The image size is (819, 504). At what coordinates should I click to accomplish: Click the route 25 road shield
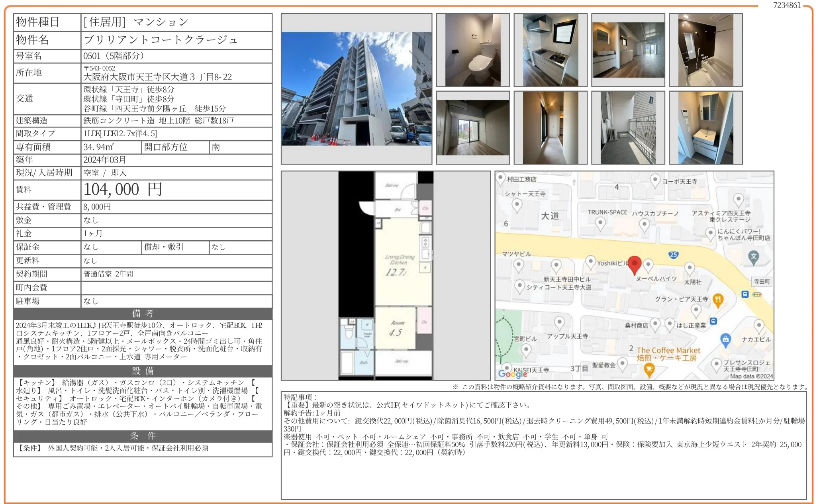(673, 255)
